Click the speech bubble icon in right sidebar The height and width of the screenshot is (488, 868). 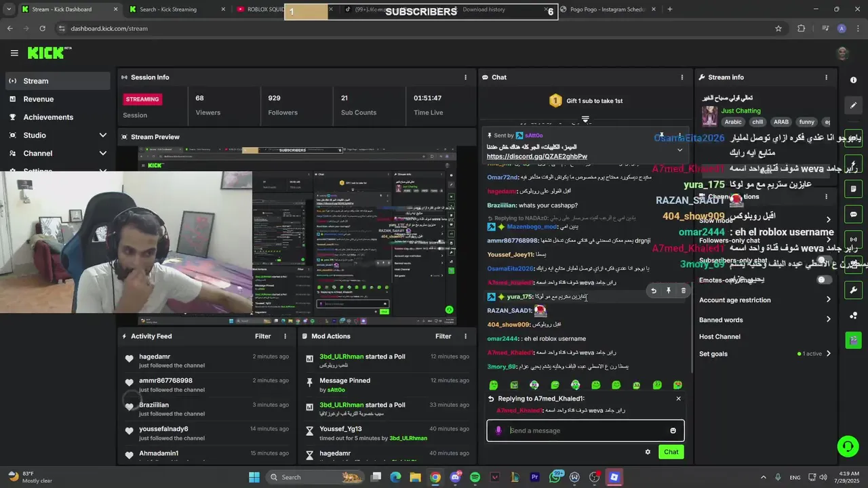coord(853,214)
